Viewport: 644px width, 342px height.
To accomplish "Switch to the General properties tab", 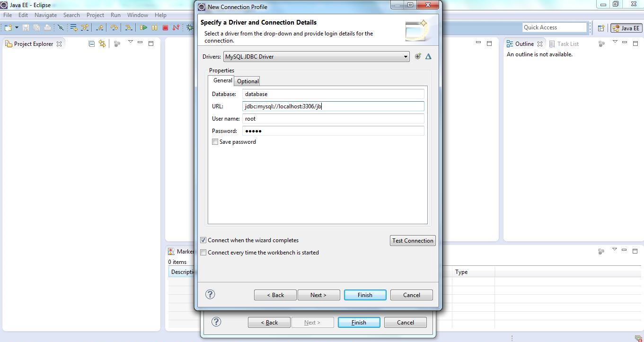I will coord(222,80).
